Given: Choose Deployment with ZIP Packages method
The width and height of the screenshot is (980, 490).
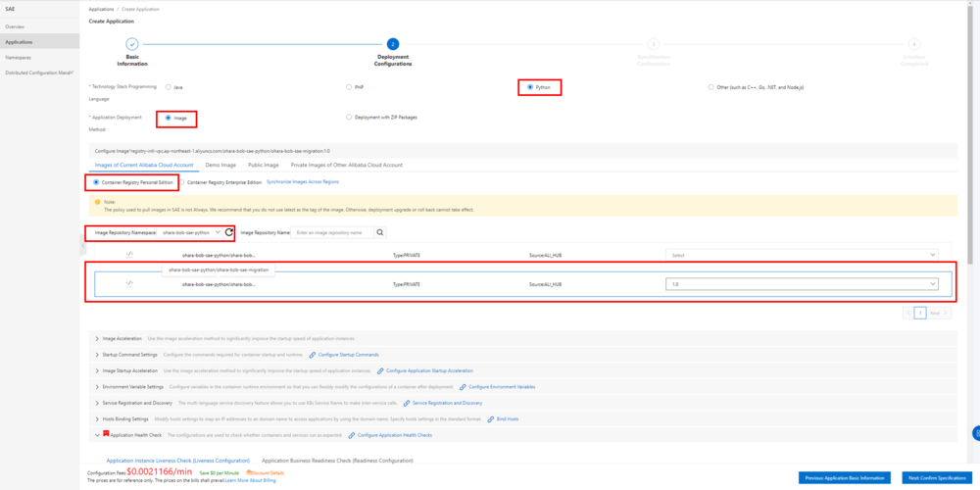Looking at the screenshot, I should pos(348,118).
